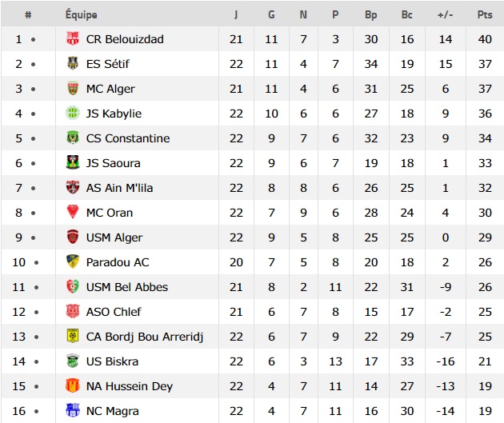
Task: Click the MC Alger team crest
Action: coord(73,88)
